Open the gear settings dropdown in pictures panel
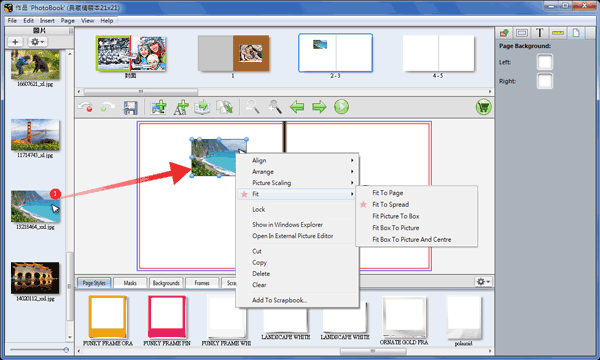The width and height of the screenshot is (600, 360). point(37,42)
